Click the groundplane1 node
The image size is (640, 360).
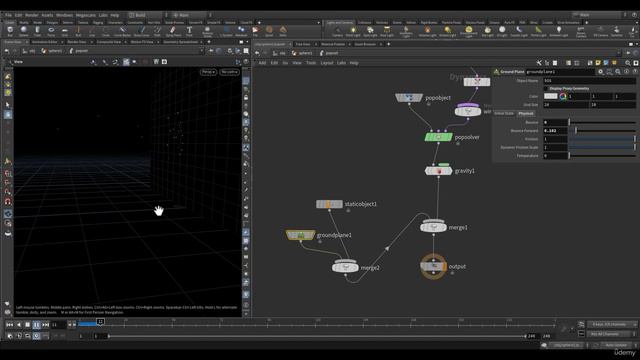click(x=300, y=235)
